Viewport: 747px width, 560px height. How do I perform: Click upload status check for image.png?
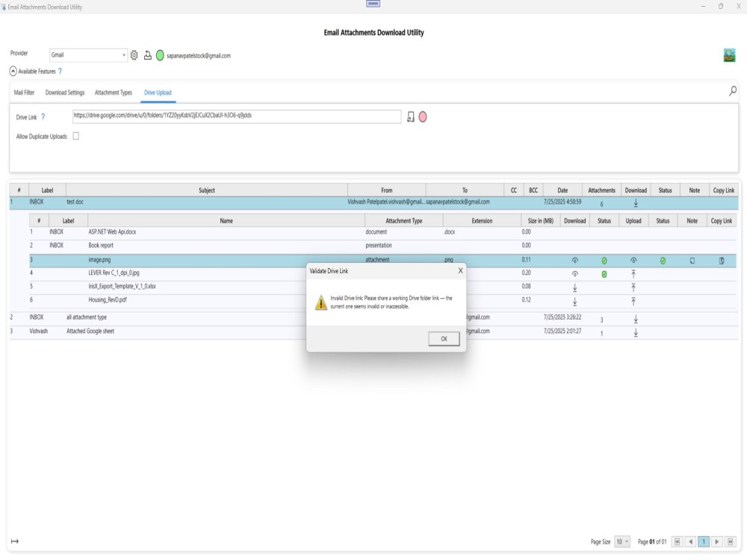(663, 261)
